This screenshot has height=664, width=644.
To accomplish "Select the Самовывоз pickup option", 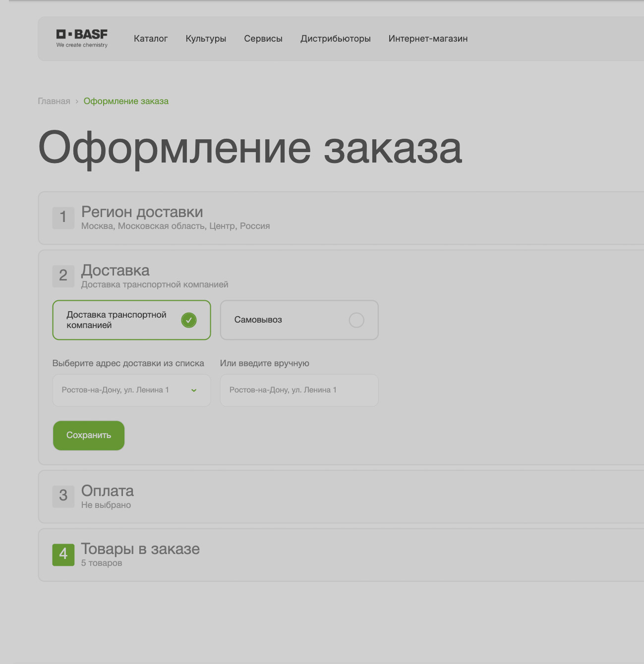I will coord(299,320).
